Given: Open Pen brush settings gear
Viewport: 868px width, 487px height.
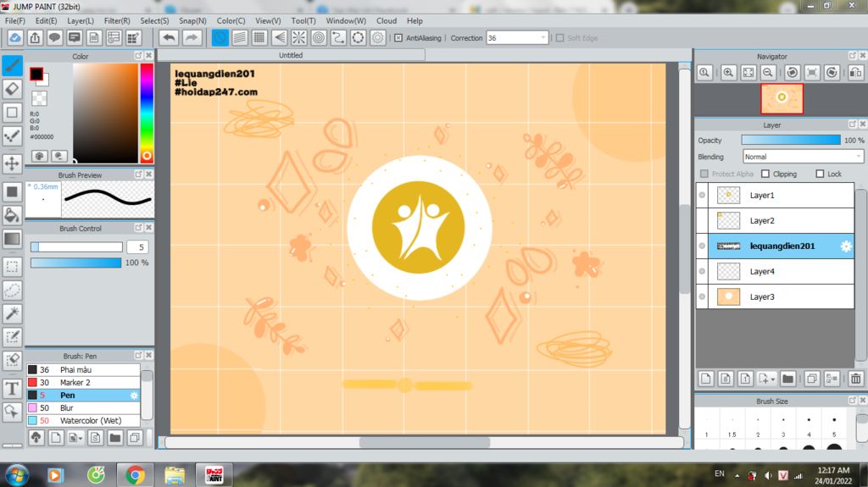Looking at the screenshot, I should [133, 396].
